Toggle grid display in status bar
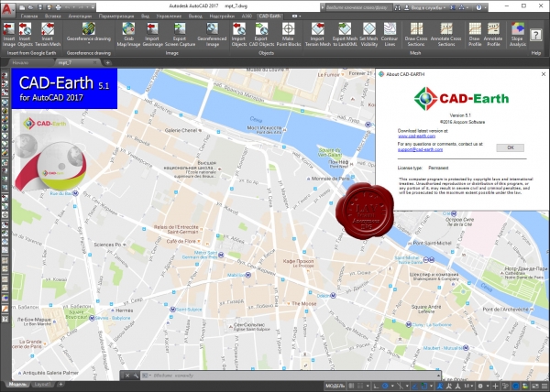550x392 pixels. coord(351,386)
